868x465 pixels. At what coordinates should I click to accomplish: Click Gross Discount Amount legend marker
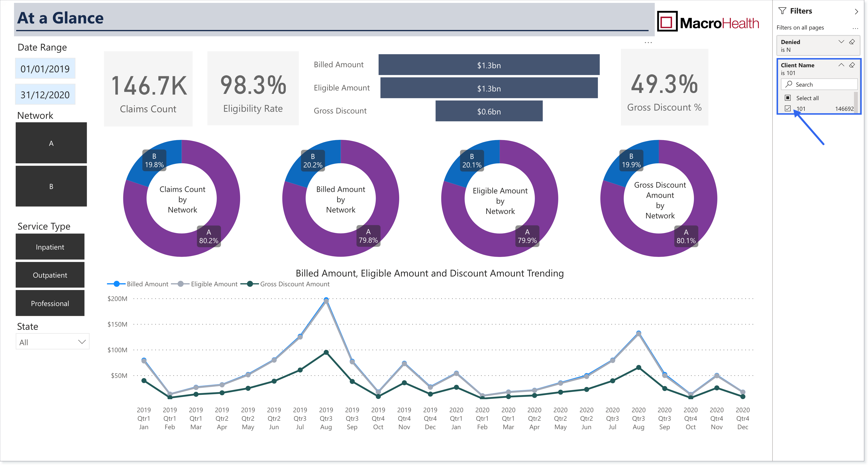click(x=250, y=284)
